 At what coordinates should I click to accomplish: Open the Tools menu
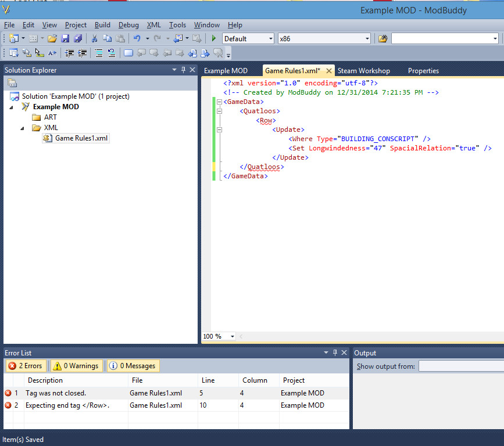tap(177, 25)
